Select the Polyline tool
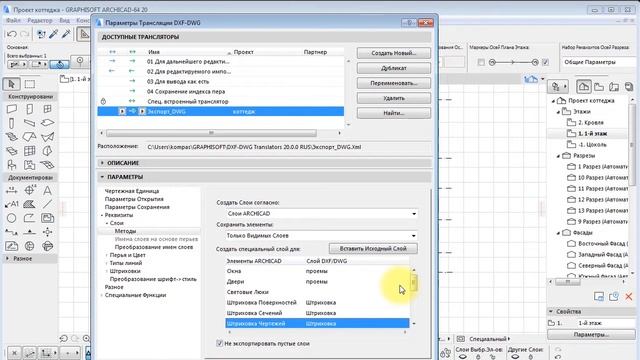Screen dimensions: 640x360 tap(29, 218)
